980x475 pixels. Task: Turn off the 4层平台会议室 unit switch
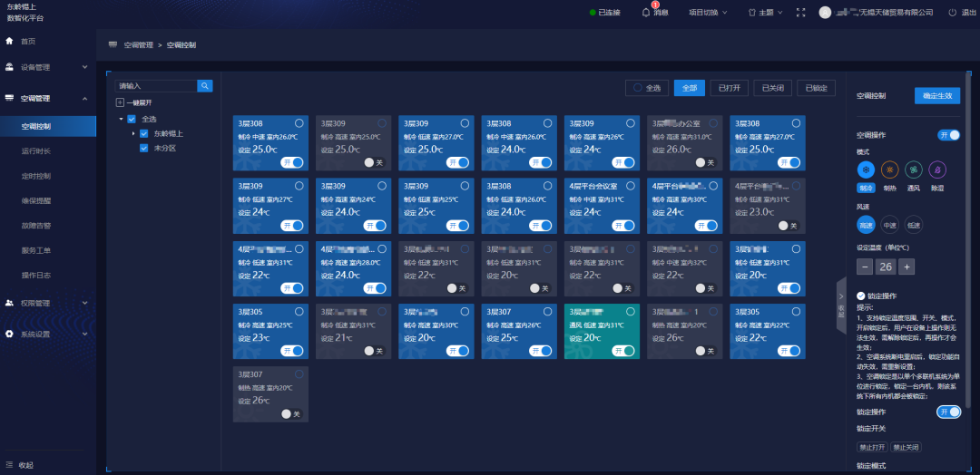(623, 226)
